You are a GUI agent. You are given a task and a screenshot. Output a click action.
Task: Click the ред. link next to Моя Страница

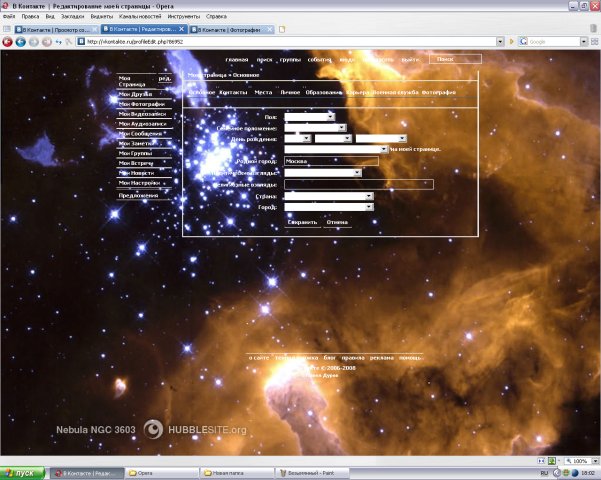tap(164, 78)
